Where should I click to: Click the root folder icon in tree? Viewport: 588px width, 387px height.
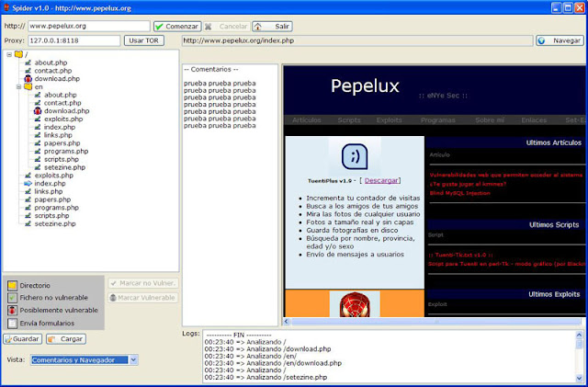tap(18, 54)
